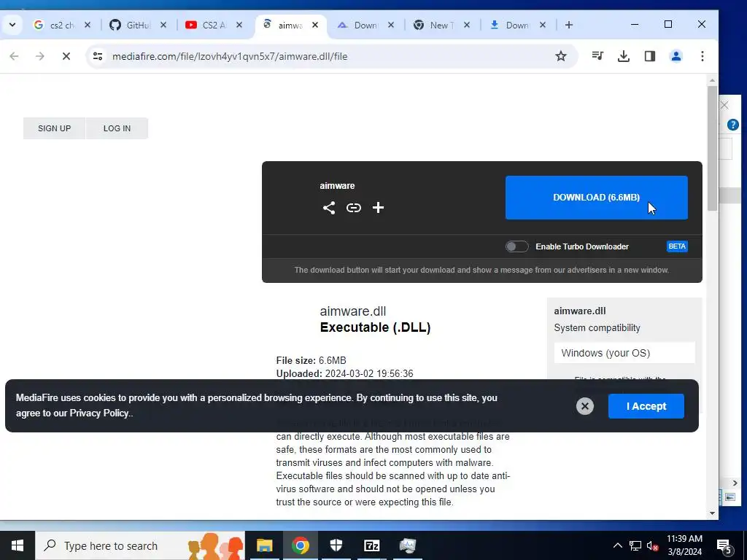Viewport: 747px width, 560px height.
Task: Click network icon in system tray
Action: coord(635,545)
